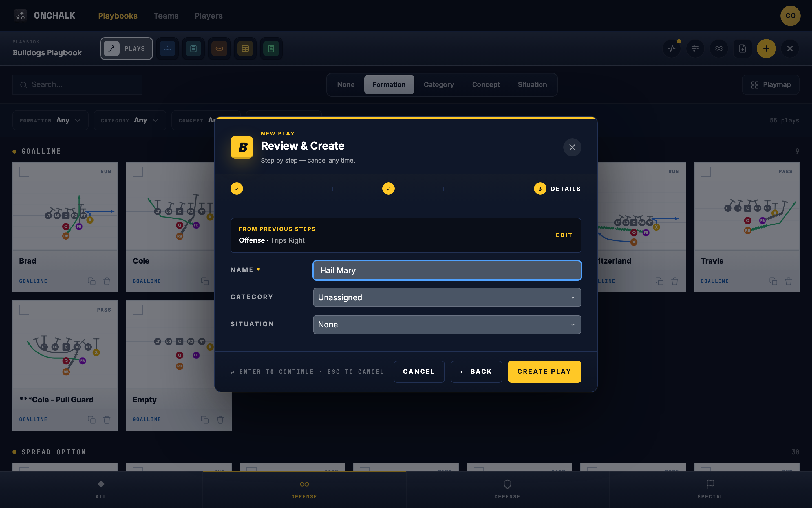Delete the Empty play

coord(220,420)
